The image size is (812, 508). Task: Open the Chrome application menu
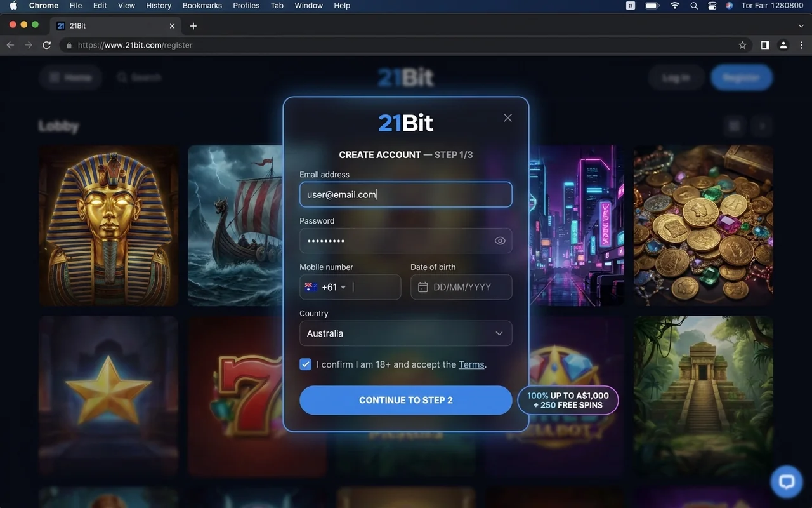(x=44, y=6)
